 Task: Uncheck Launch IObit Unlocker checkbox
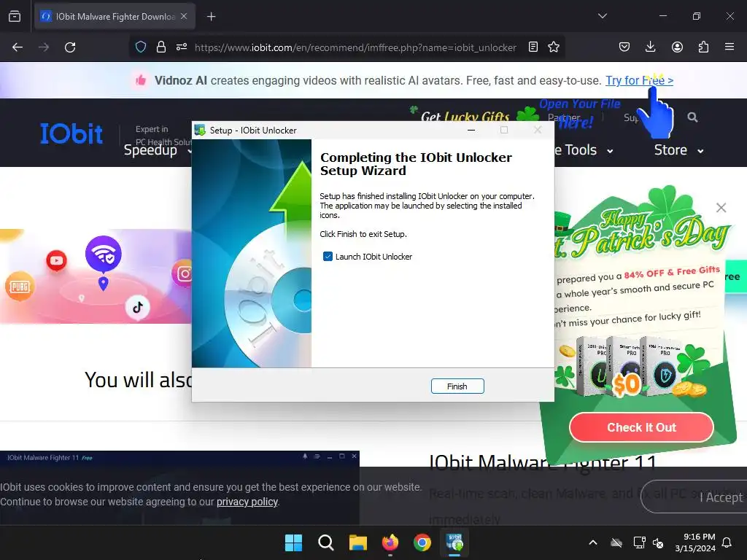pyautogui.click(x=328, y=257)
